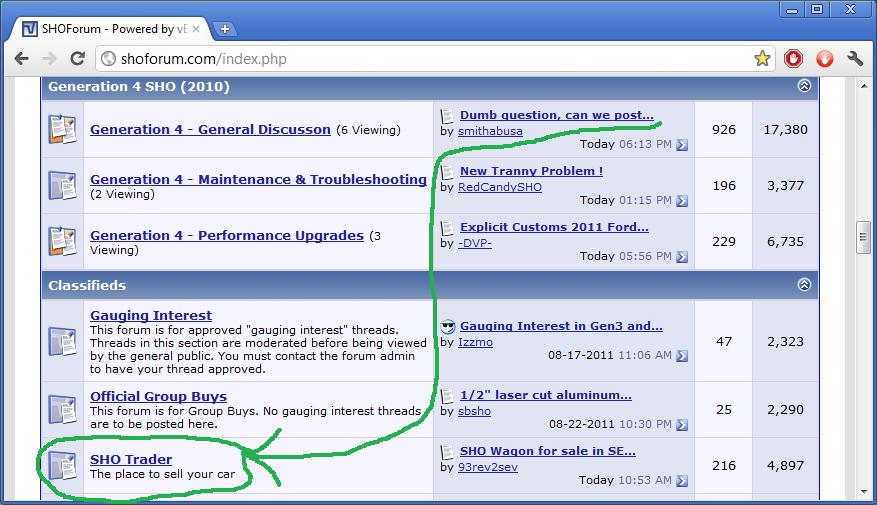View smithabusa's profile
The height and width of the screenshot is (505, 877).
coord(490,131)
